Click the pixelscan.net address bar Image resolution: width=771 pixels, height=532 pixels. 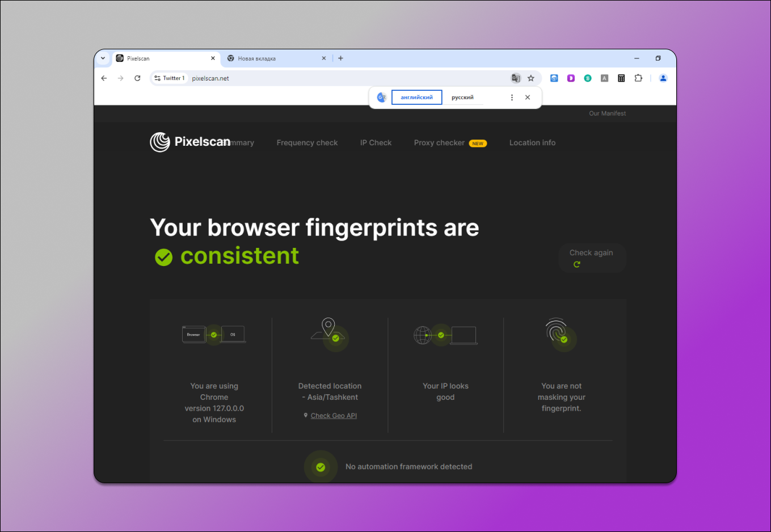(340, 78)
